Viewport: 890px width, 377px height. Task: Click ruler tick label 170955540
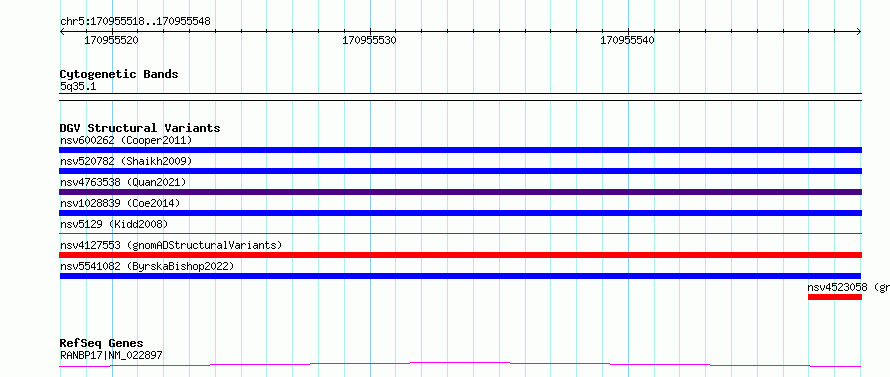(627, 40)
